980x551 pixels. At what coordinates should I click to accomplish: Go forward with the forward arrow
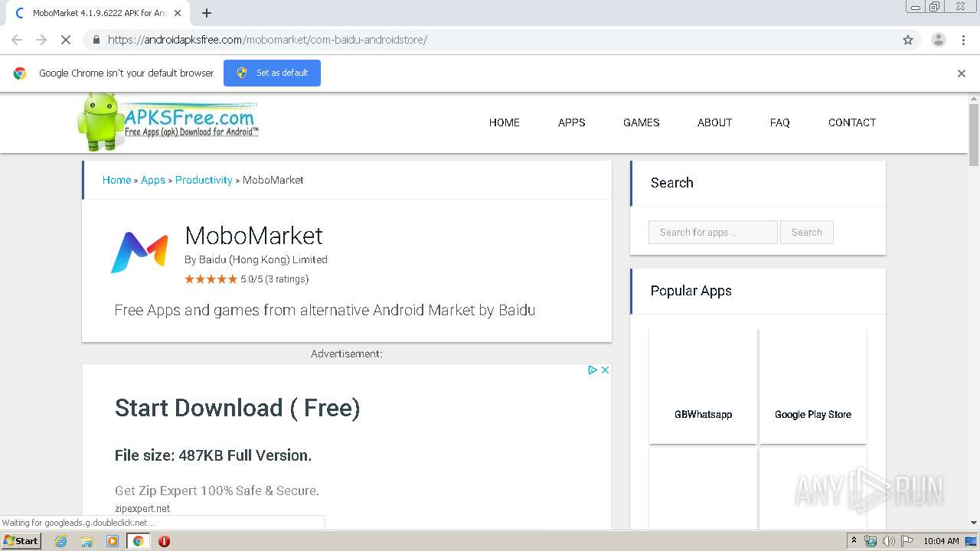click(x=41, y=40)
